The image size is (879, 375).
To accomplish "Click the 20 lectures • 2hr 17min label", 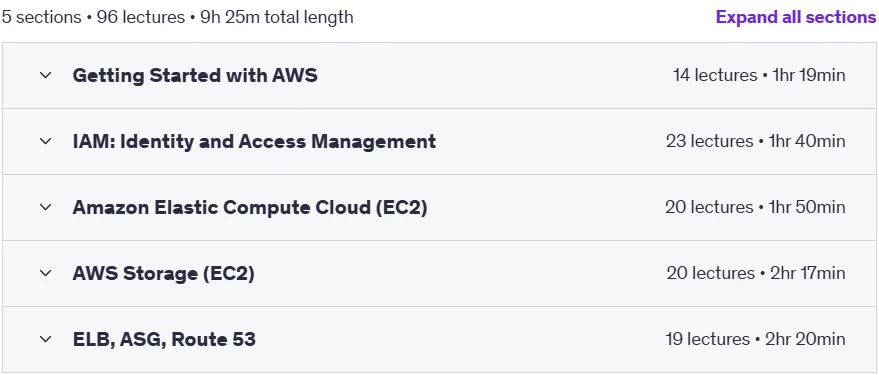I will [x=756, y=274].
